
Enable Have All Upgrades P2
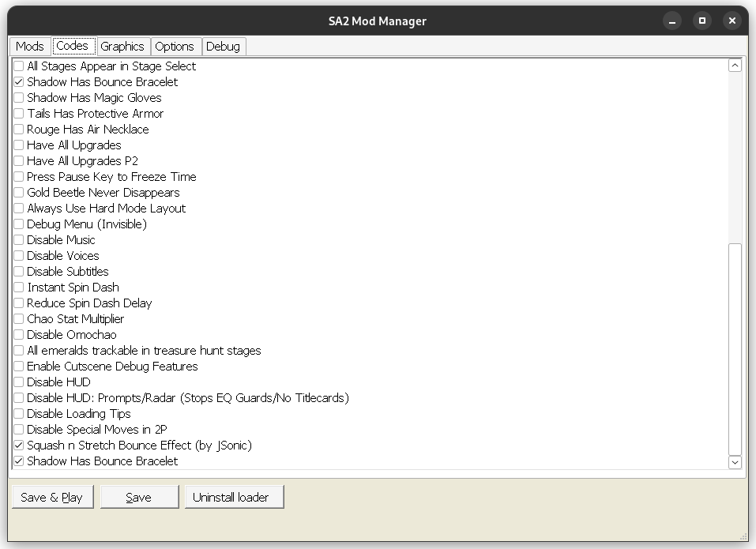click(19, 161)
